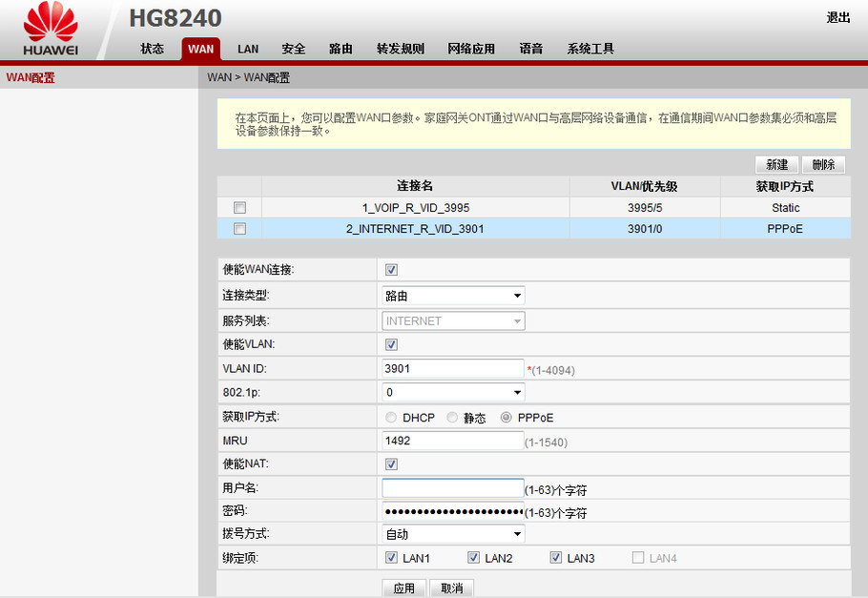Check the 1_VOIP_R_VID_3995 row checkbox
Screen dimensions: 868x598
239,208
